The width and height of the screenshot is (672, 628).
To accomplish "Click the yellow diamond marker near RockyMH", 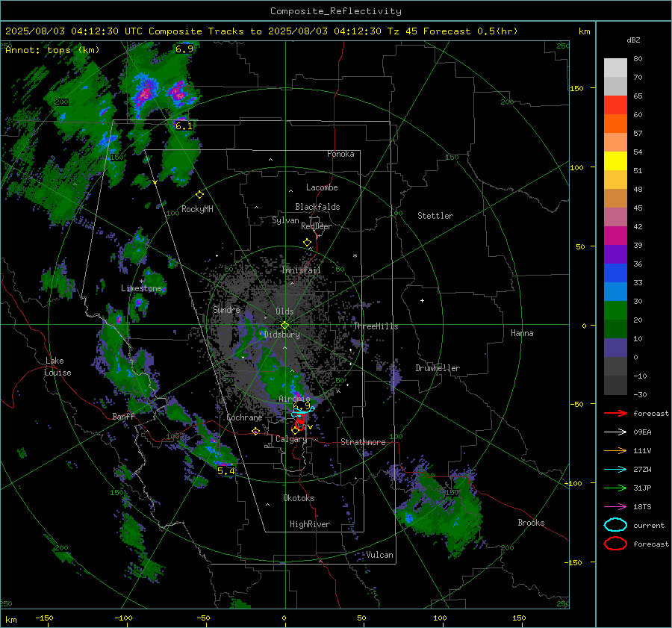I will 199,195.
